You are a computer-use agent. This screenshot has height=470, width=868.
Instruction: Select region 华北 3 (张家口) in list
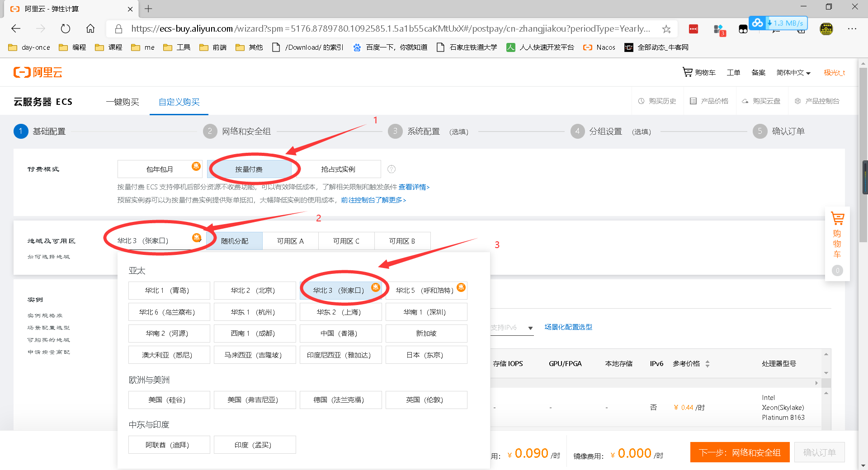click(341, 291)
